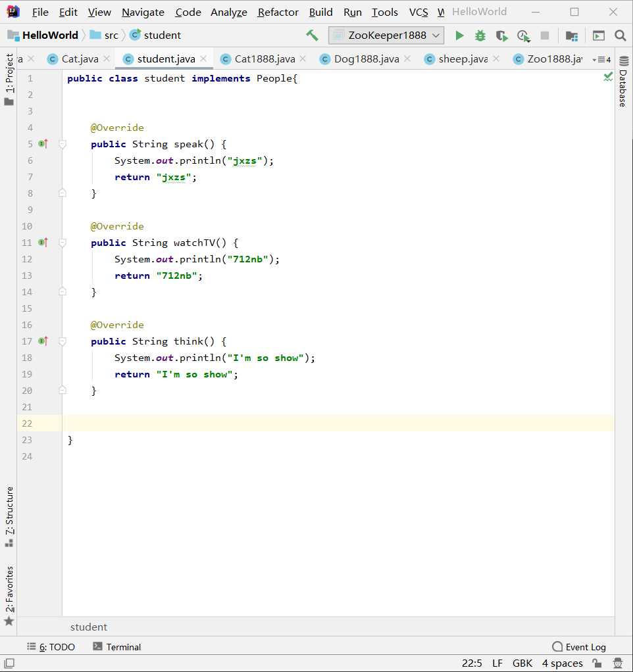This screenshot has width=633, height=672.
Task: Close the Dog1888.java tab
Action: (x=407, y=59)
